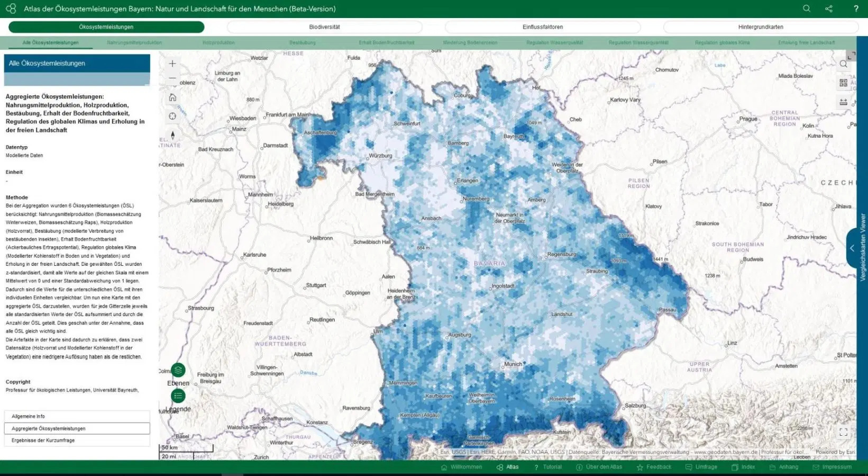The height and width of the screenshot is (476, 868).
Task: Open Ergebnisse der Kurzumfrage panel entry
Action: click(77, 441)
